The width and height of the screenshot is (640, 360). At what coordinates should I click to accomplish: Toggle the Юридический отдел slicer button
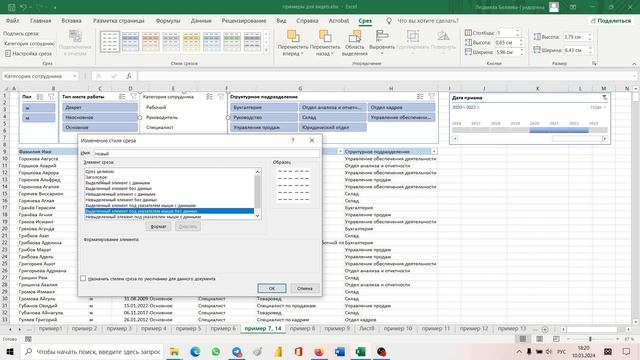click(332, 127)
